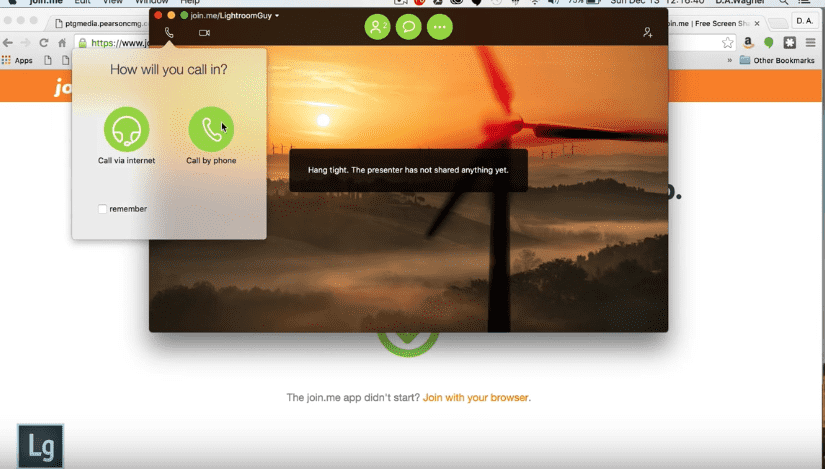The width and height of the screenshot is (825, 469).
Task: Enable the remember checkbox
Action: 103,209
